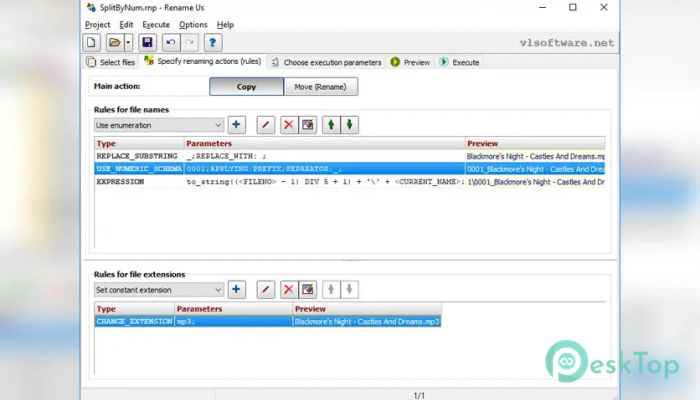
Task: Clear all extension rules icon
Action: coord(308,290)
